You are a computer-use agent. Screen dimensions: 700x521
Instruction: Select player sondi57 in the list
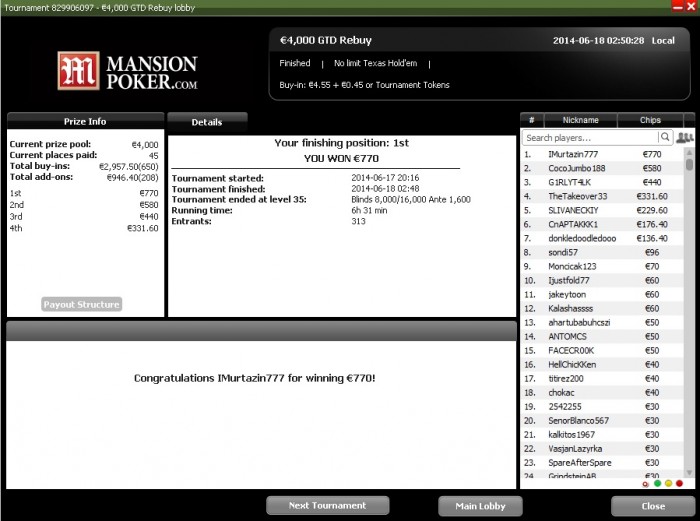(x=603, y=252)
